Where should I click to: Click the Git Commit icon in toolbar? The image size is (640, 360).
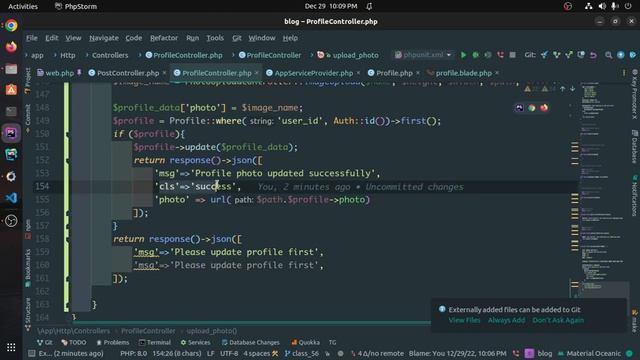coord(556,55)
